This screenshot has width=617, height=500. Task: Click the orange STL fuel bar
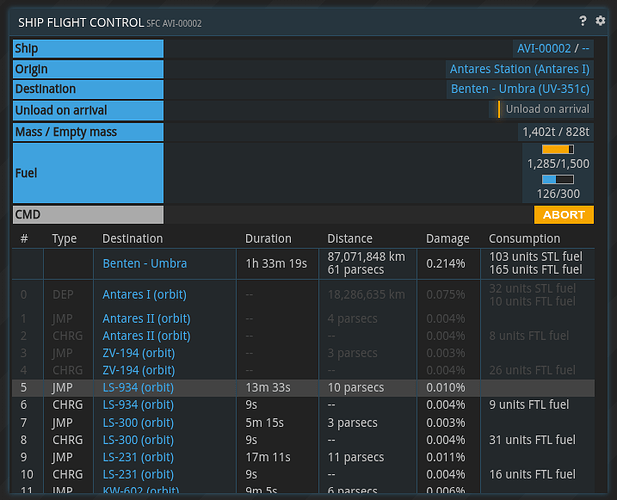(x=558, y=149)
